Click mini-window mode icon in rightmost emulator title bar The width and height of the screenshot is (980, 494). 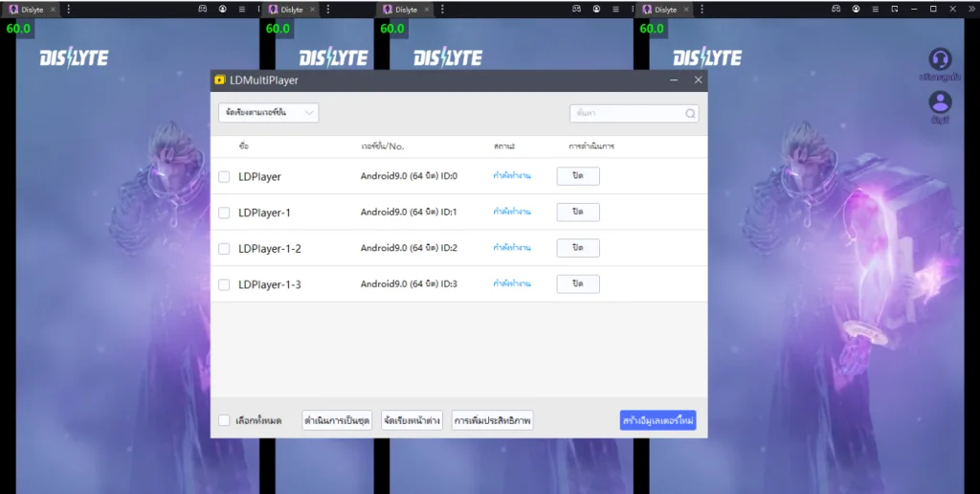point(895,10)
